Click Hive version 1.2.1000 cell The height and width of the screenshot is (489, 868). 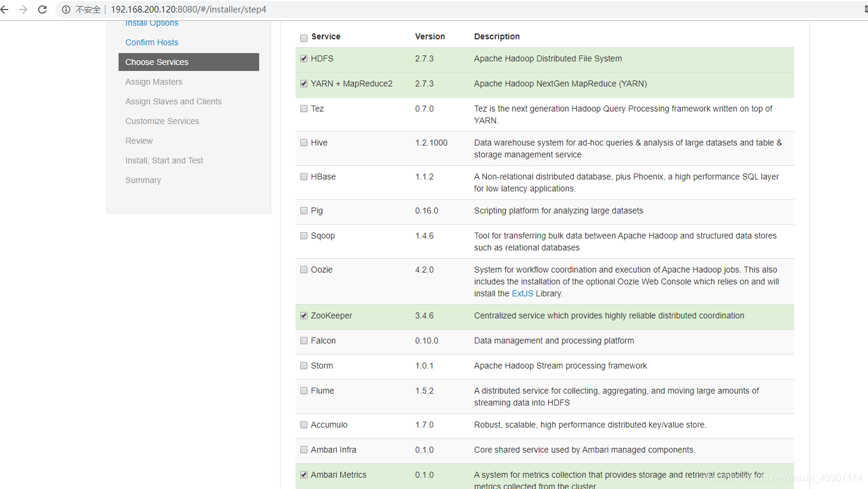(431, 143)
